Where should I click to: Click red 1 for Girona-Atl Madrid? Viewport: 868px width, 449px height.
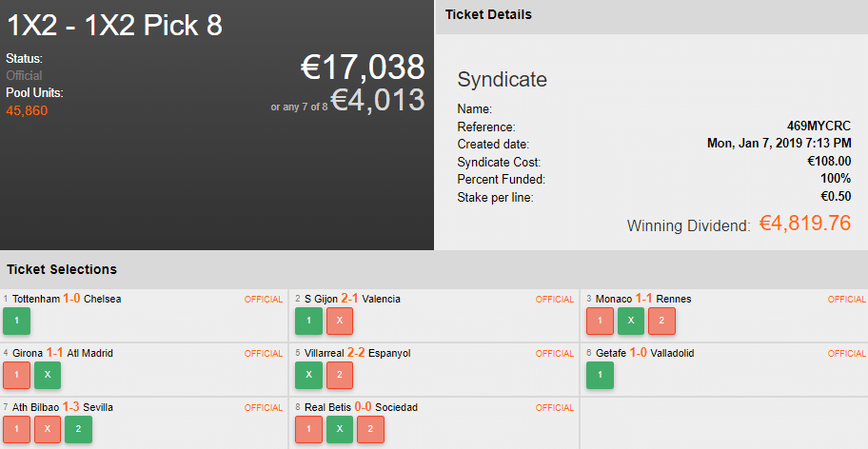click(x=16, y=375)
